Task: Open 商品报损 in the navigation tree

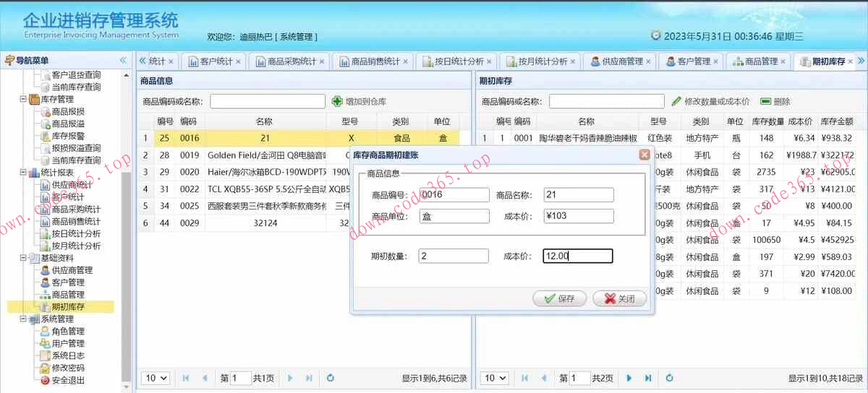Action: tap(68, 111)
